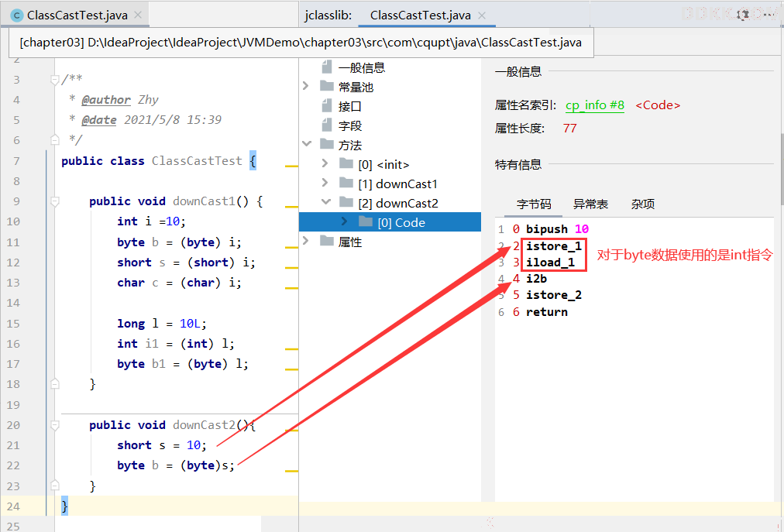Viewport: 784px width, 532px height.
Task: Select the [0] Code folder icon
Action: (366, 221)
